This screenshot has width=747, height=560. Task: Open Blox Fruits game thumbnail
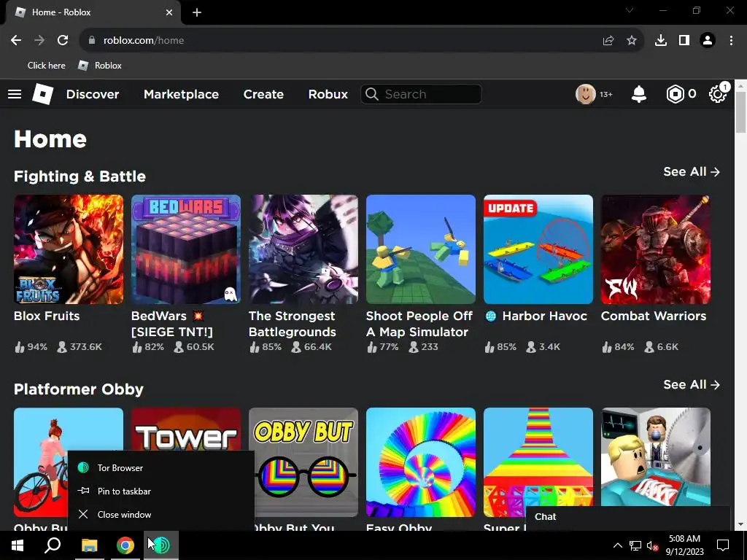click(x=69, y=249)
